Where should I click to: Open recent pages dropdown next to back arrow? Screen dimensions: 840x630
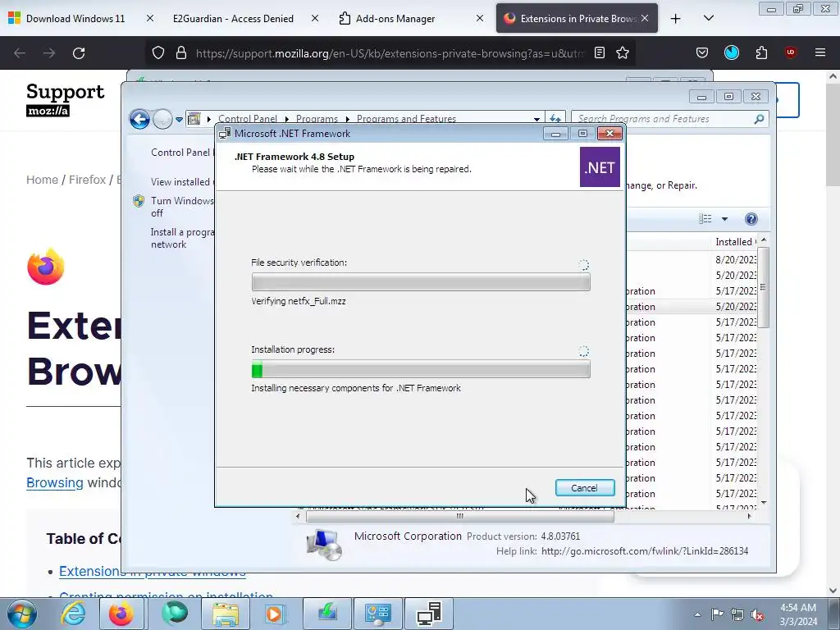(179, 119)
